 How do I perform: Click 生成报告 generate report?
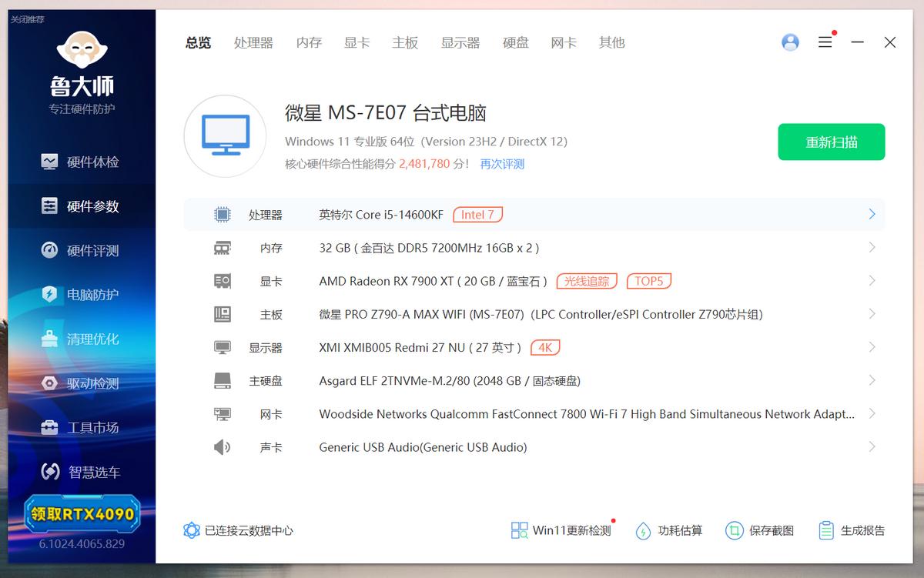[x=852, y=530]
